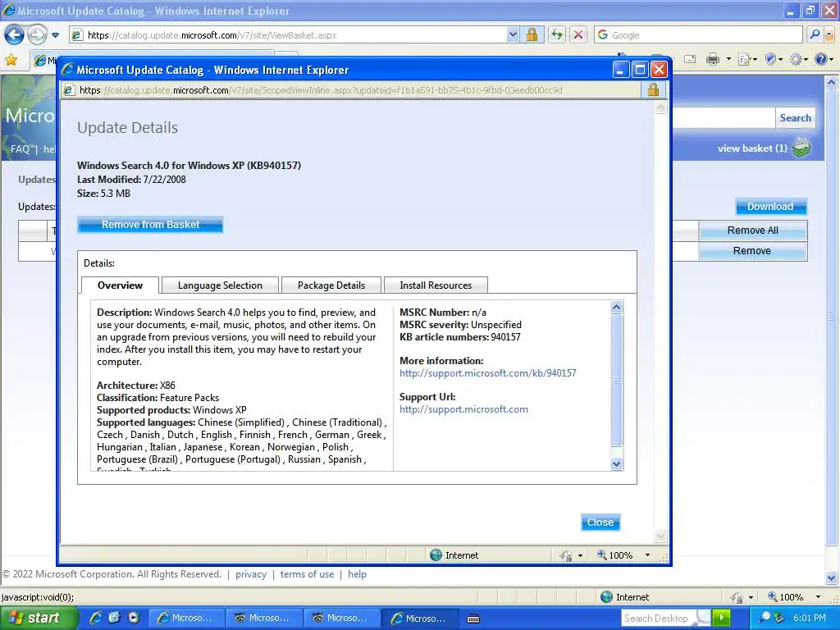Screen dimensions: 840x630
Task: Click the Back arrow in main browser
Action: pyautogui.click(x=14, y=34)
